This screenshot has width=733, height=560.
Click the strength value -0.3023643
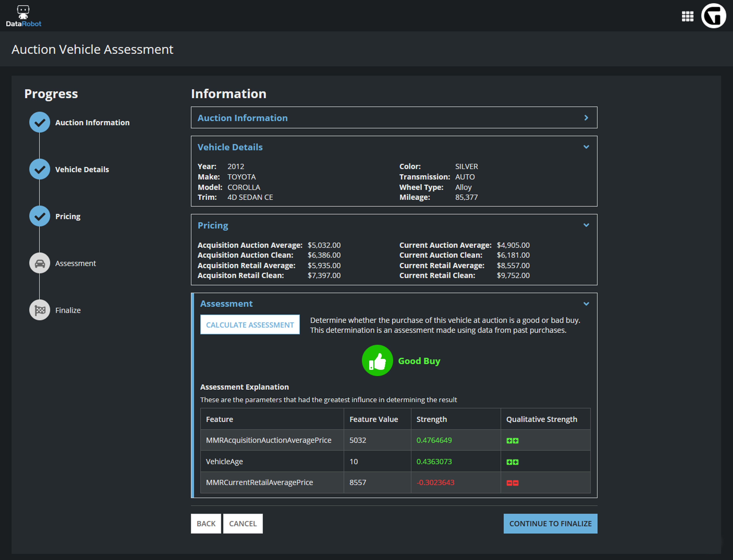(x=435, y=483)
